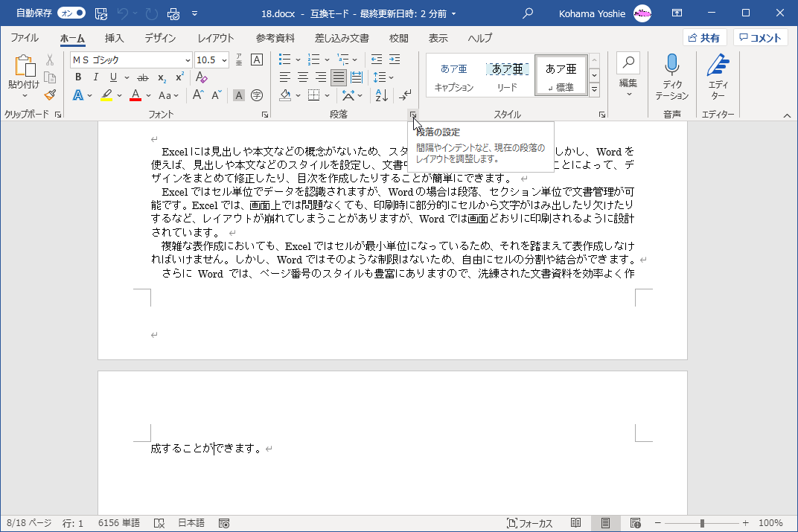Switch to the Review tab

pyautogui.click(x=398, y=38)
